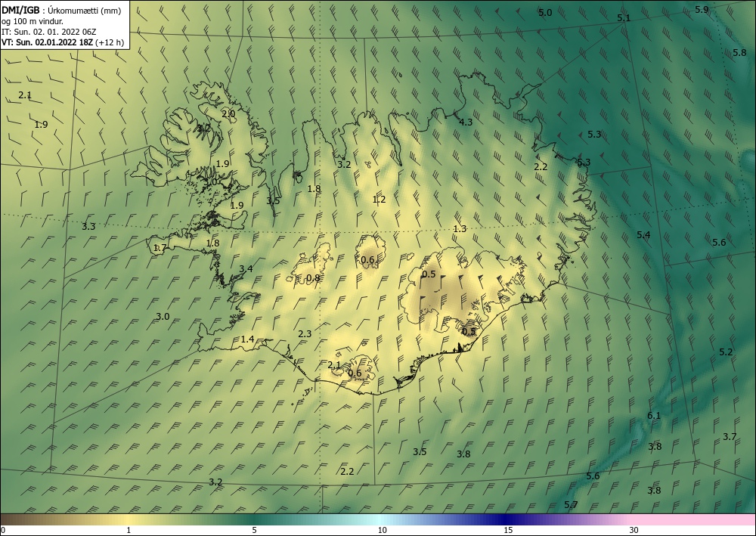Select the 'IT: Sun. 02. 01. 2022 06Z' line
The width and height of the screenshot is (756, 536).
48,32
